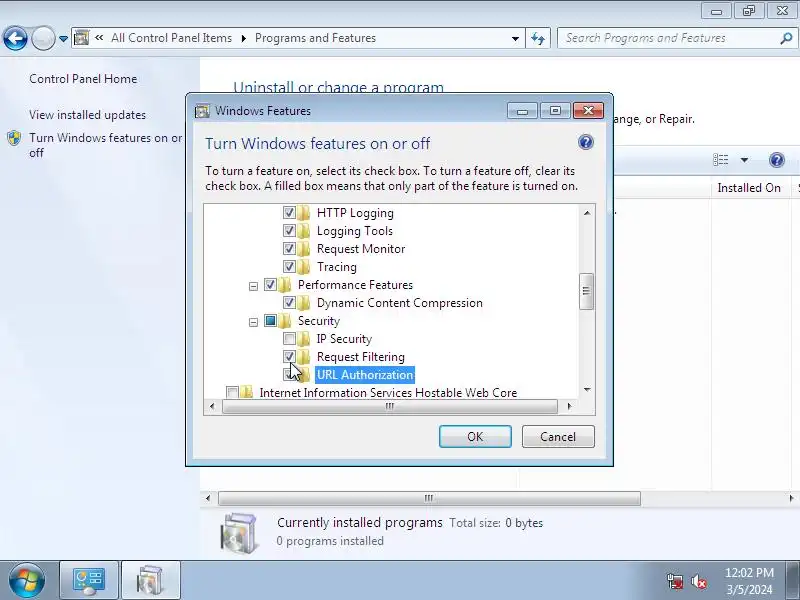Click the network status tray icon
800x600 pixels.
click(x=675, y=581)
